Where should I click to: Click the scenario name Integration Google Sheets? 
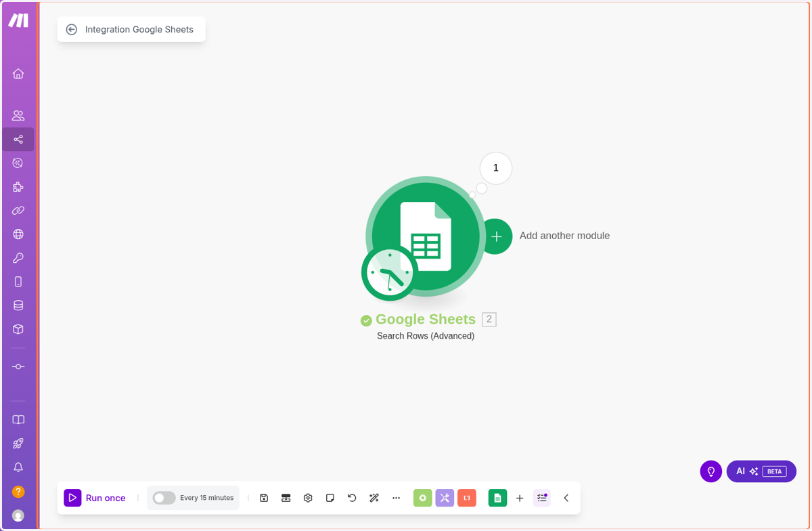(x=139, y=29)
